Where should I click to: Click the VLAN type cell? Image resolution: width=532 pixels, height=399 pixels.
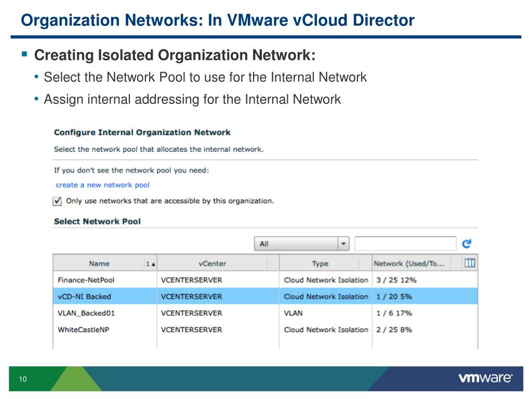pyautogui.click(x=293, y=313)
